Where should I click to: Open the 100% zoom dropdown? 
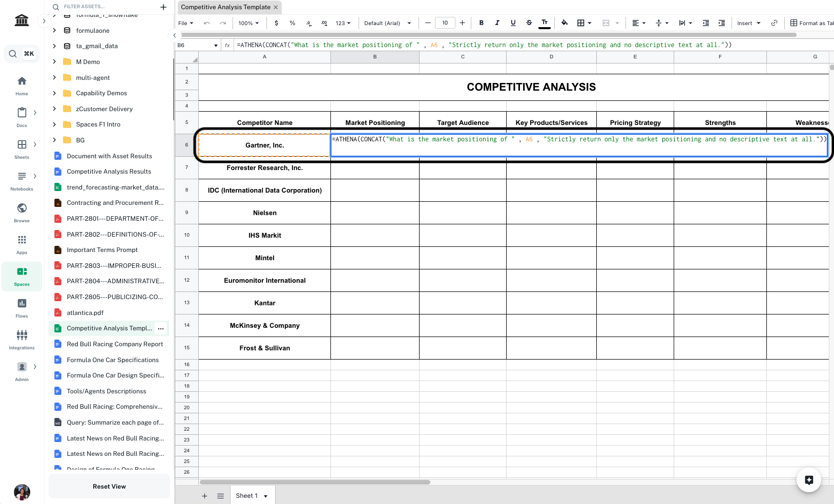coord(248,23)
